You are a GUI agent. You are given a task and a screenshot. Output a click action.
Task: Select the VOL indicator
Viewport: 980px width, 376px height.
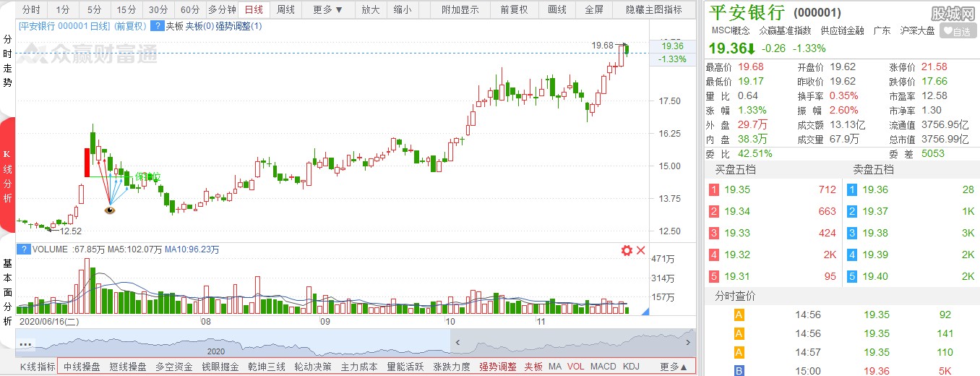[x=576, y=367]
